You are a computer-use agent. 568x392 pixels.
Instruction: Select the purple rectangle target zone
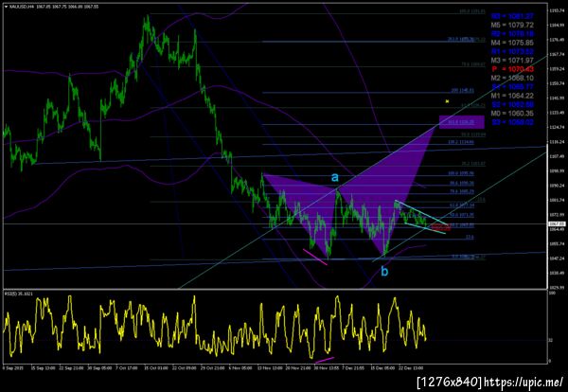click(x=462, y=122)
